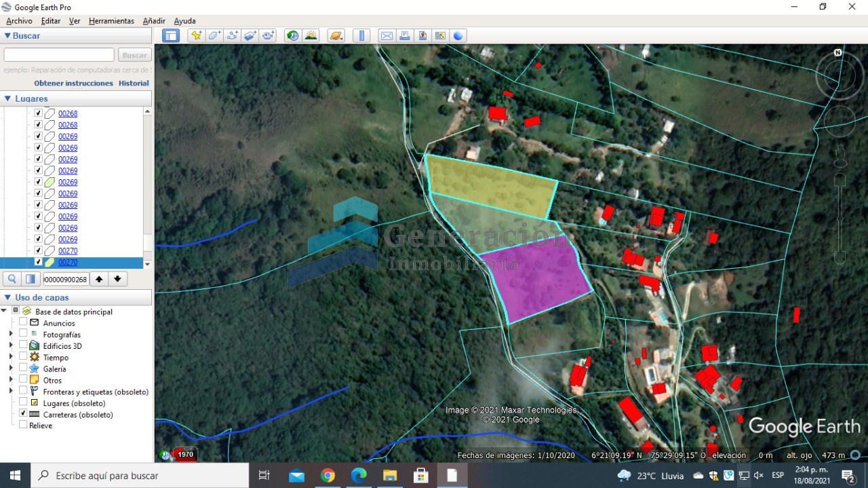Click the search input field in Buscar
Screen dimensions: 868x488
[59, 55]
